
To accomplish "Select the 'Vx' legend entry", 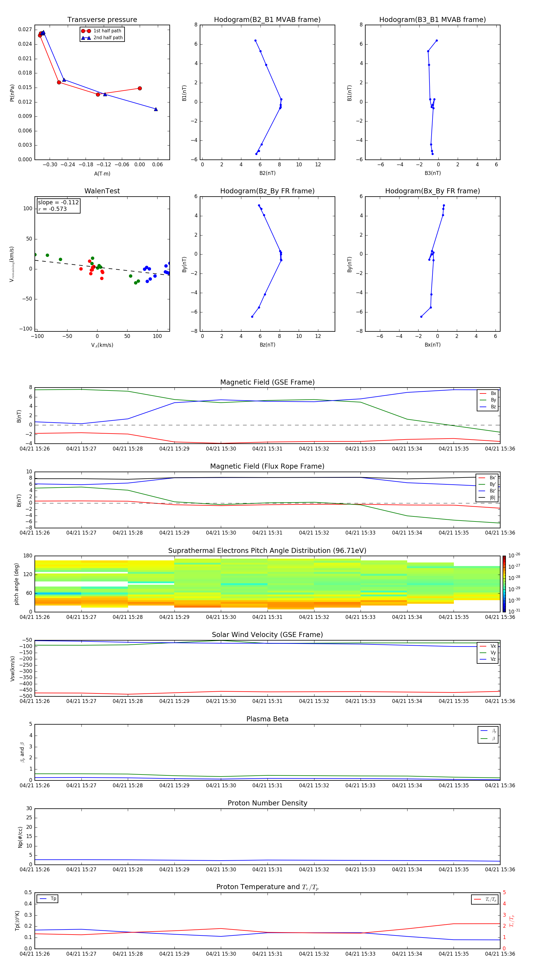I will pos(488,646).
